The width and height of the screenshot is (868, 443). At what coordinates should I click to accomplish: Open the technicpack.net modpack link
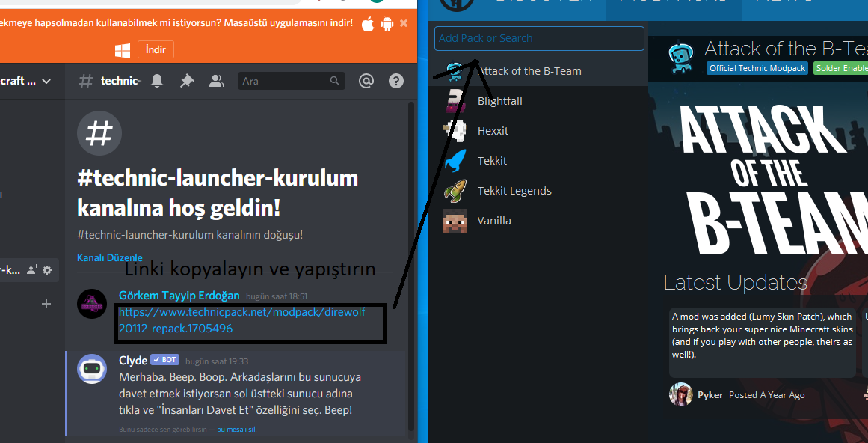point(242,320)
